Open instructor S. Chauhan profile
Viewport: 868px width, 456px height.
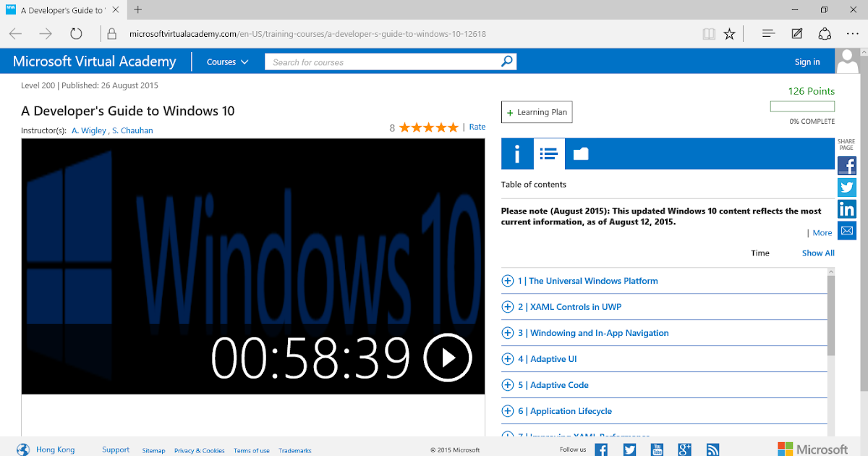(x=132, y=131)
